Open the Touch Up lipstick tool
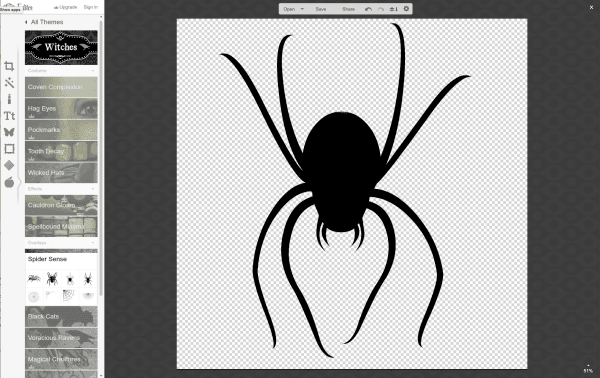Viewport: 600px width, 378px height. coord(9,99)
